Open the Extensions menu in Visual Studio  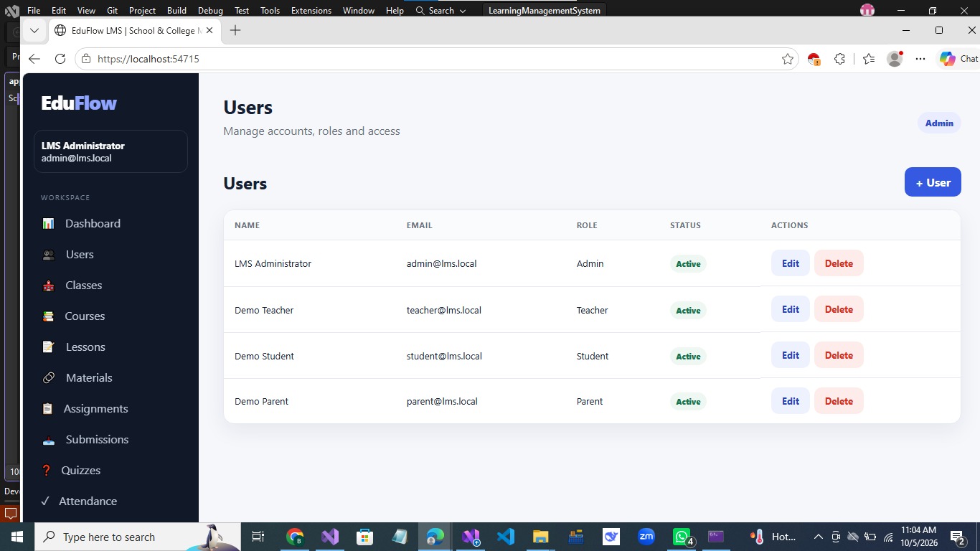pos(311,10)
